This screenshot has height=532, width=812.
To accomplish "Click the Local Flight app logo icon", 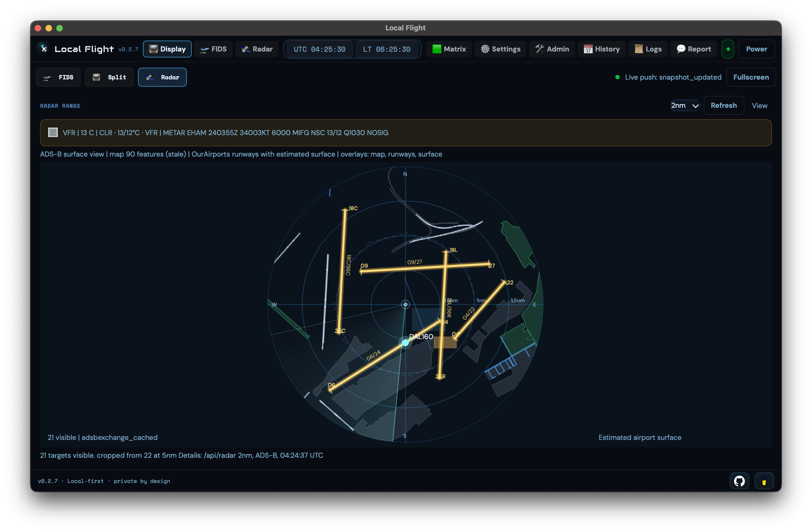I will click(44, 49).
